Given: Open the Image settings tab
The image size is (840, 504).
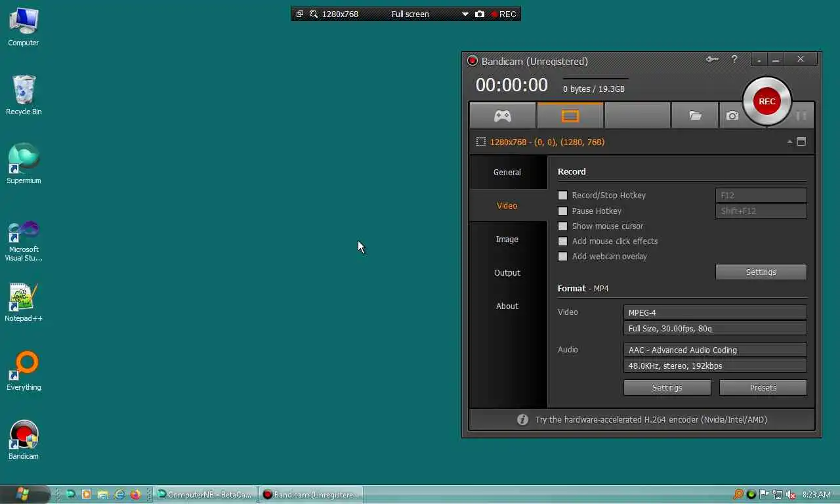Looking at the screenshot, I should (508, 239).
